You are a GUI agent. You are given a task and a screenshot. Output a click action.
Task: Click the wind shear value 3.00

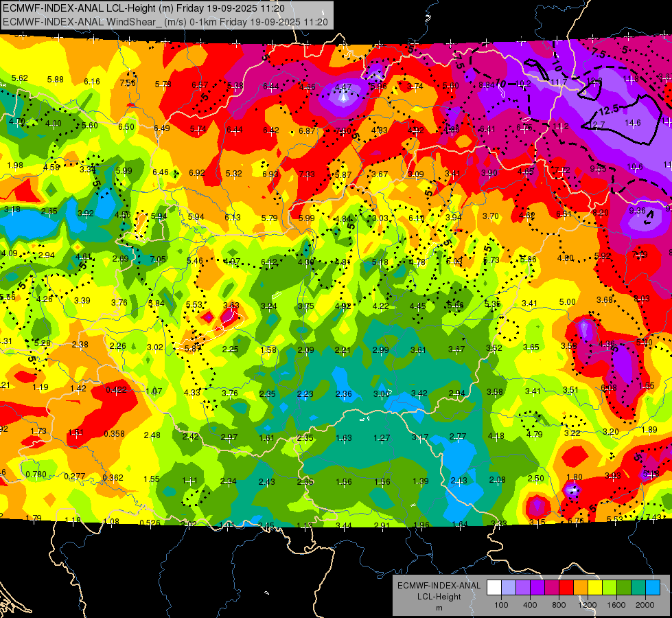pos(382,393)
